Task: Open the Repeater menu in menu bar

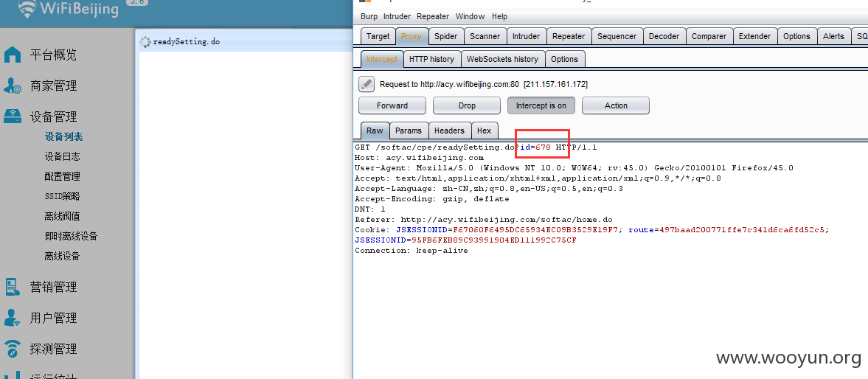Action: click(x=433, y=17)
